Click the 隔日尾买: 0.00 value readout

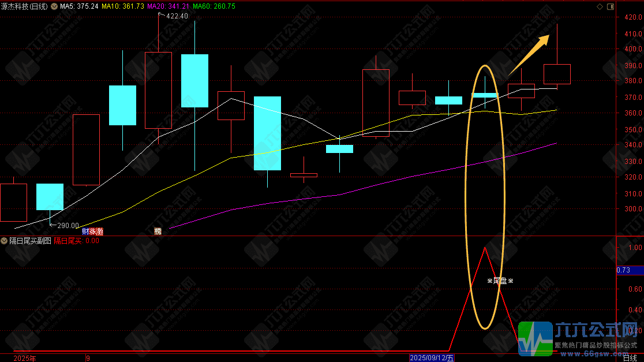pyautogui.click(x=76, y=241)
